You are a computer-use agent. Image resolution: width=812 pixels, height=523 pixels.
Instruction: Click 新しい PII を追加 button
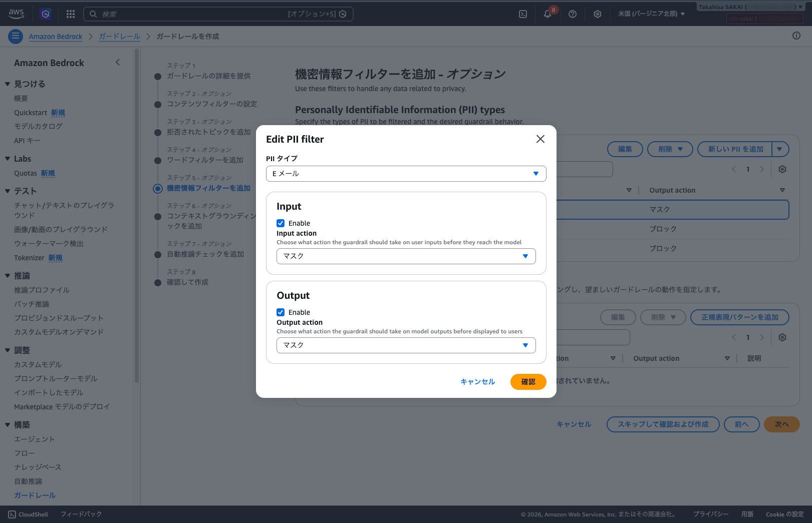(x=735, y=149)
